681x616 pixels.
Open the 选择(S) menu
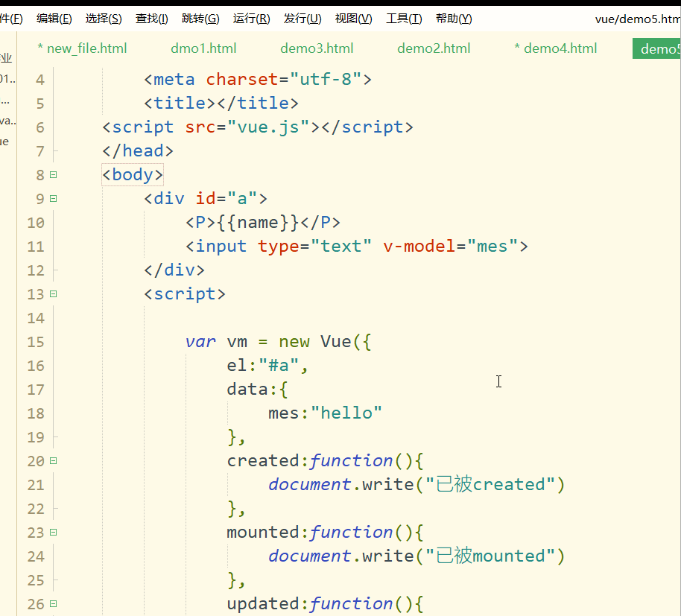104,19
